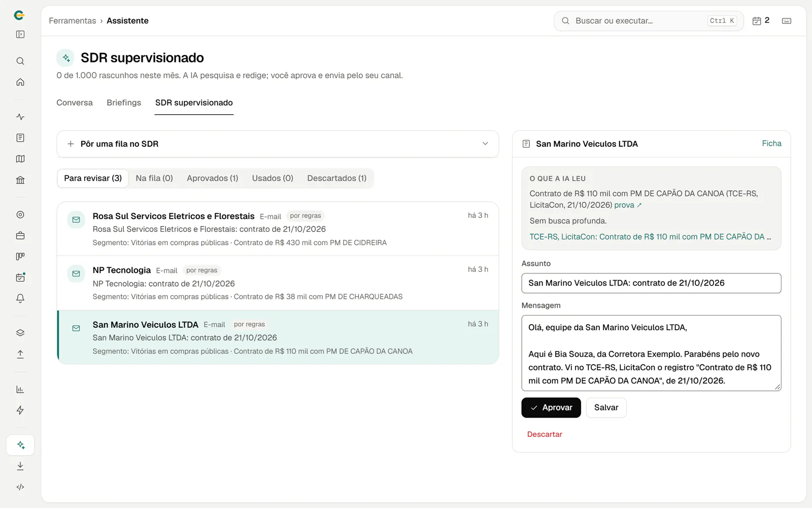Select the Para revisar (3) filter
This screenshot has width=812, height=508.
(93, 178)
